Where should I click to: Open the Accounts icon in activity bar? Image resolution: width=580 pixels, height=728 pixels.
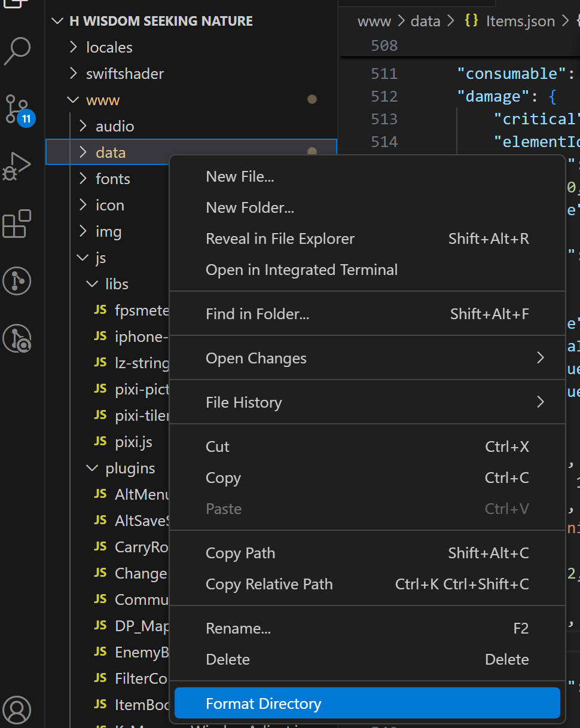(17, 709)
